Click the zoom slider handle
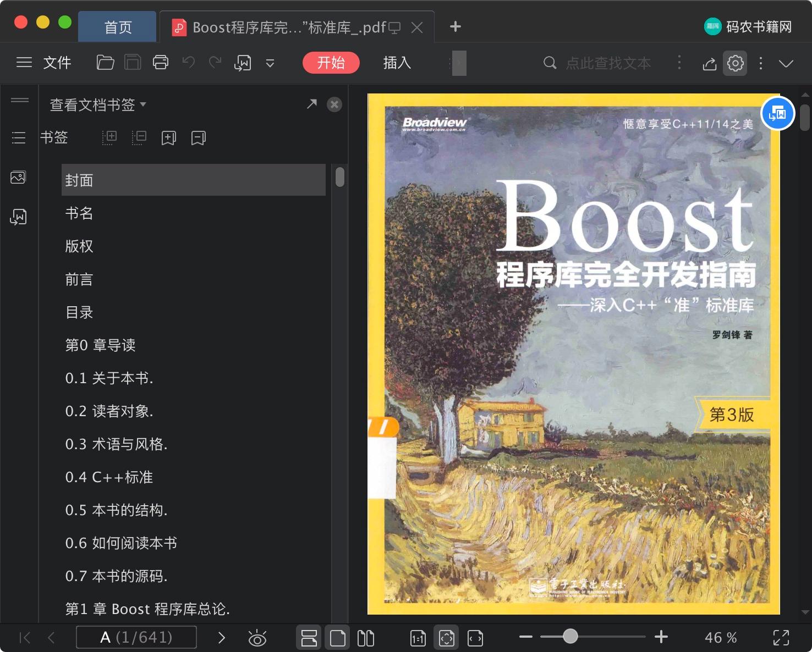The image size is (812, 652). 570,637
